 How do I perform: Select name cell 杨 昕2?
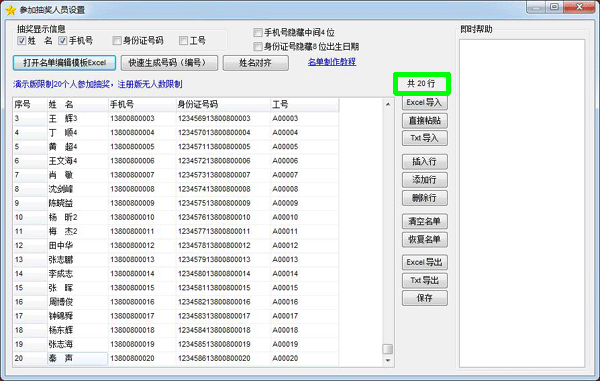click(x=77, y=217)
